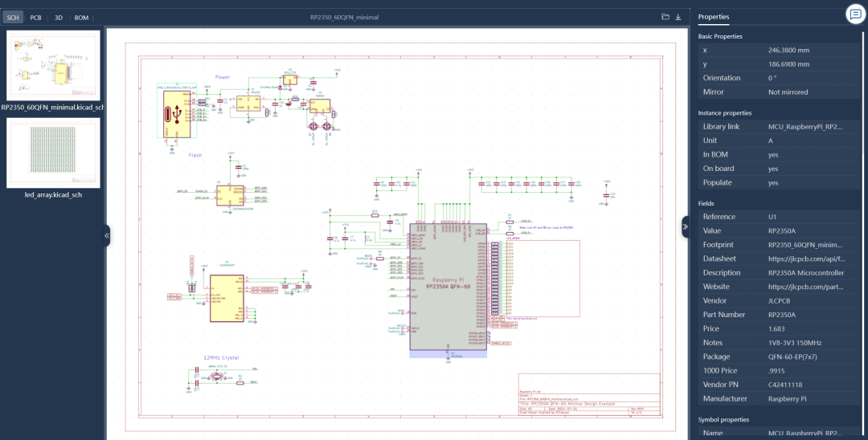The width and height of the screenshot is (868, 440).
Task: Switch to the PCB view tab
Action: point(36,17)
